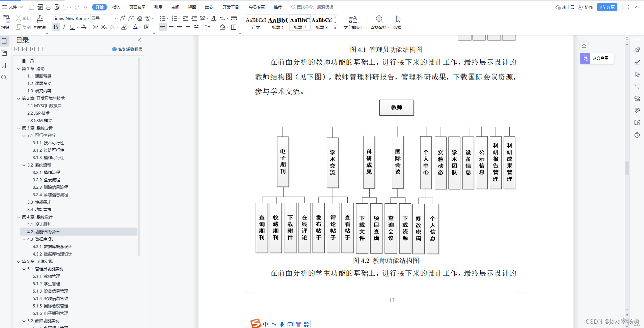Click the help question-mark icon in right sidebar
Image resolution: width=644 pixels, height=328 pixels.
pyautogui.click(x=637, y=135)
